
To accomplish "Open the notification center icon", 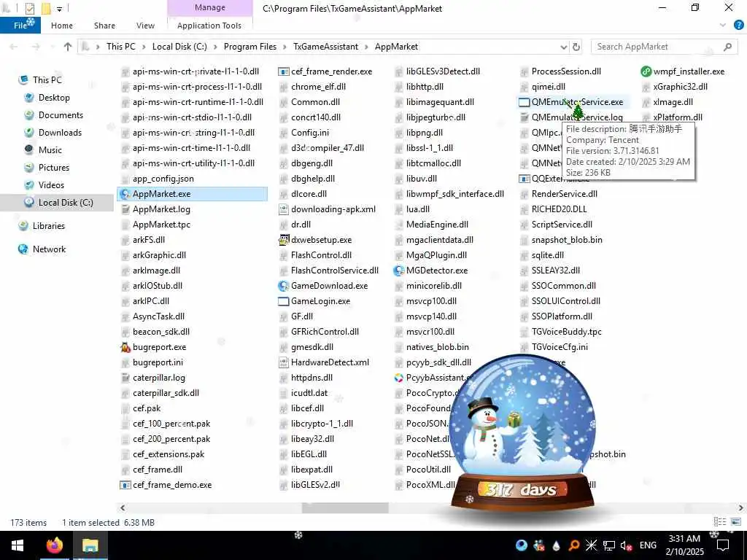I will click(723, 545).
